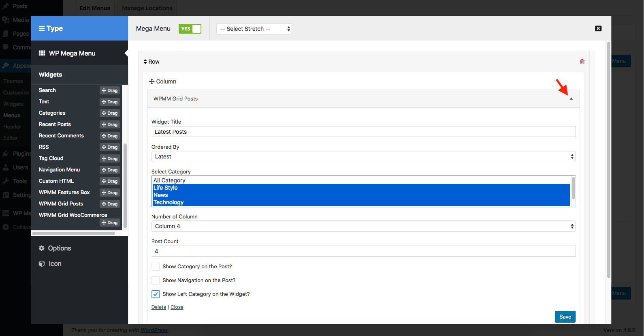Click the Recent Comments Drag button
Screen dimensions: 644x336
(x=110, y=136)
